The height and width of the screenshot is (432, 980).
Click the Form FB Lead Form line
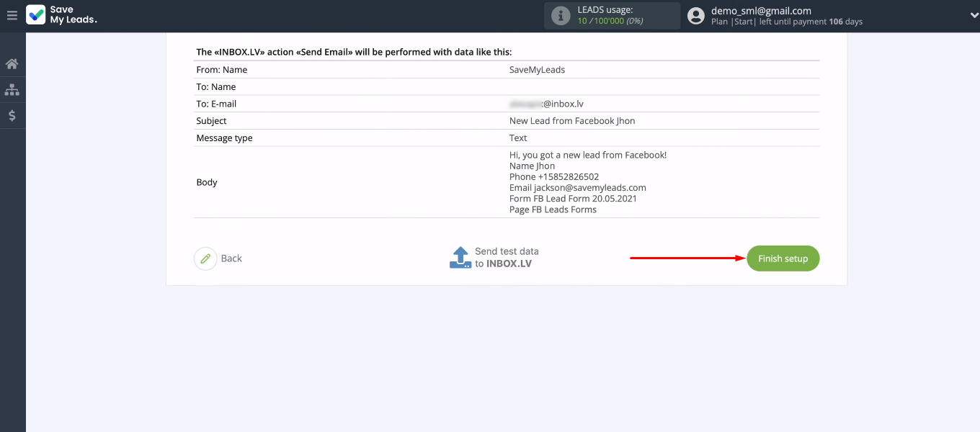pyautogui.click(x=573, y=198)
